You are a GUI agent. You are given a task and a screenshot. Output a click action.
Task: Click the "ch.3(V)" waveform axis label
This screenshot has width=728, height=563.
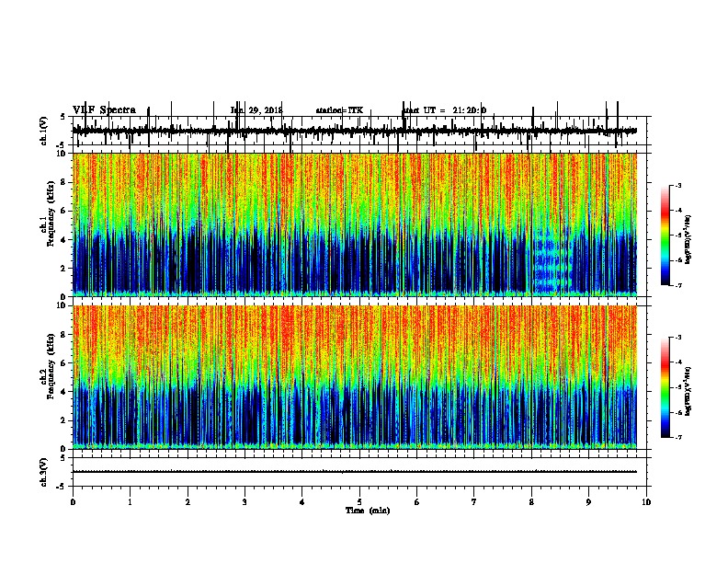[x=44, y=472]
